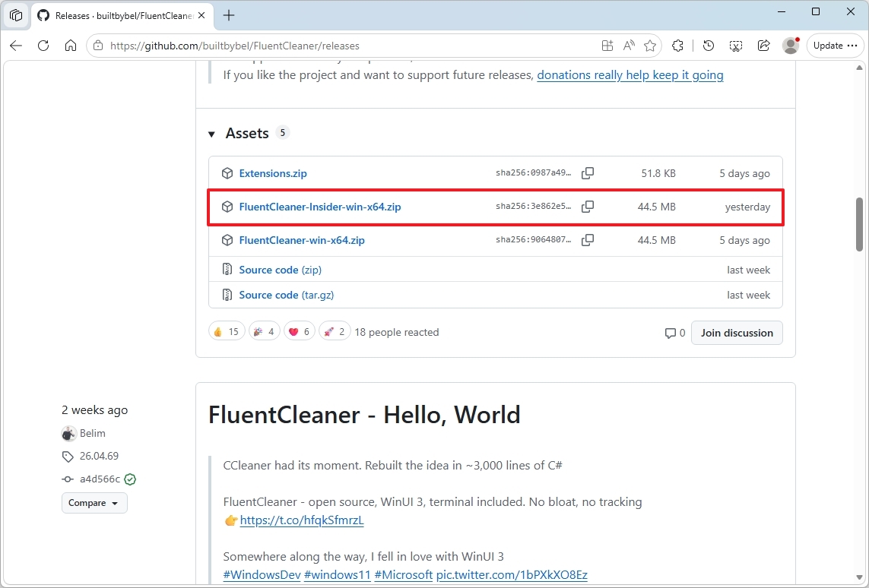Open tag 26.04.69
This screenshot has width=869, height=588.
[99, 457]
